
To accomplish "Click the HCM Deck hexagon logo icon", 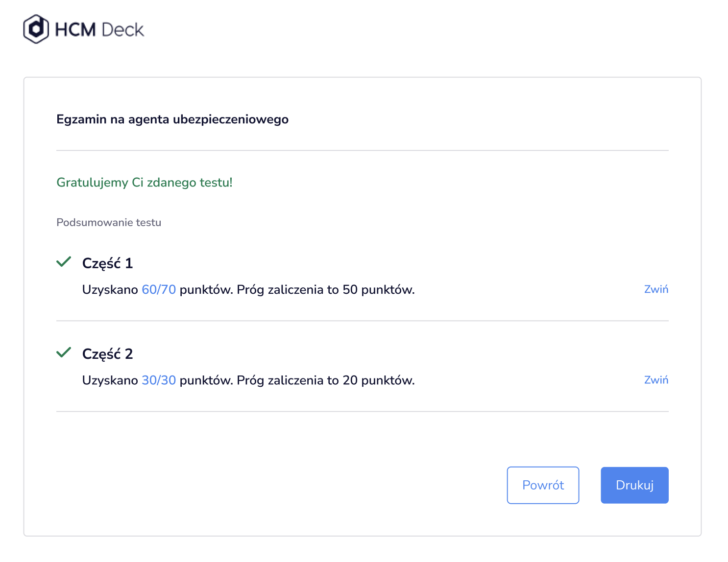I will (x=36, y=29).
